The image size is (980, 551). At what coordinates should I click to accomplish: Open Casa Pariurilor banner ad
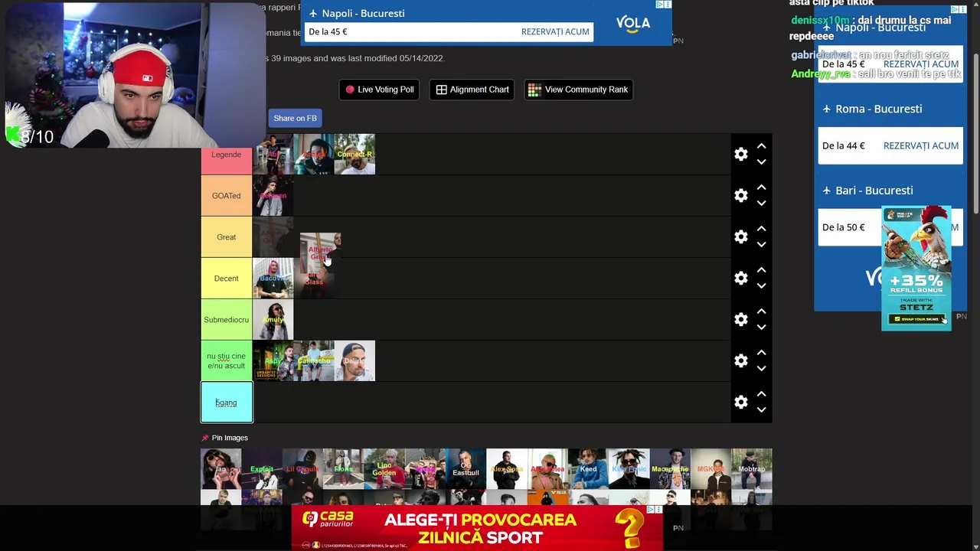[x=476, y=528]
